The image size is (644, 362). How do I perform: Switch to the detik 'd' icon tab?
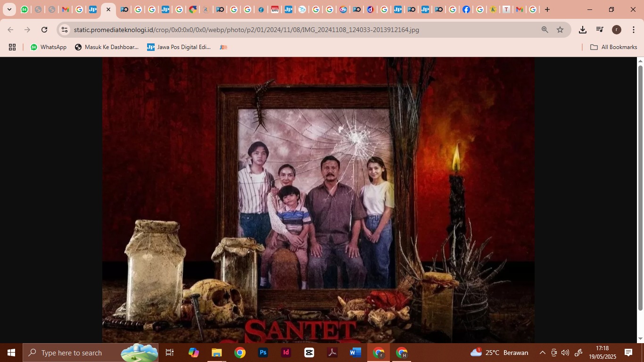click(x=370, y=9)
